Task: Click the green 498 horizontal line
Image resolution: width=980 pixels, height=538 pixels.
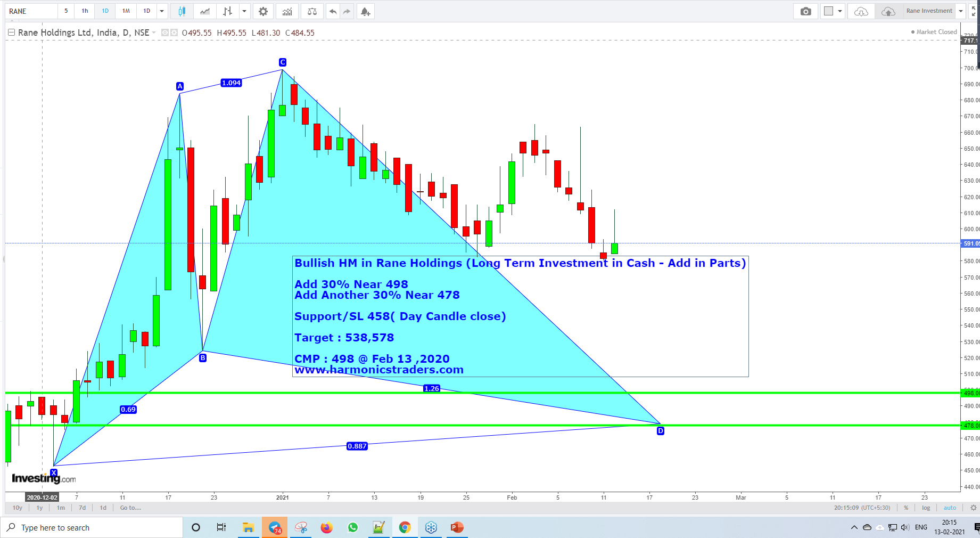Action: pos(482,393)
